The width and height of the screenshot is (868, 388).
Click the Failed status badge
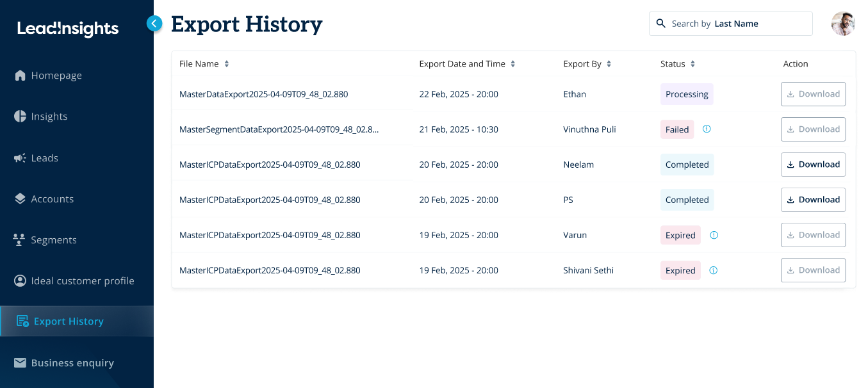[x=677, y=129]
